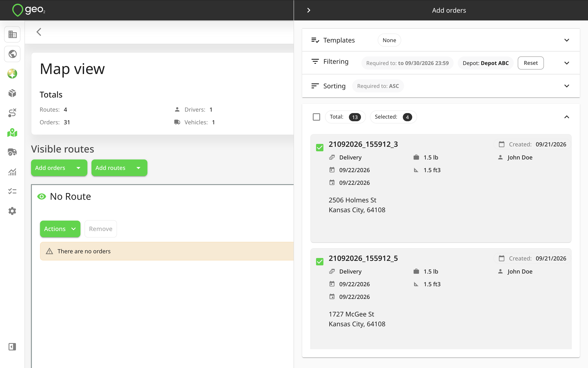Open the green sparkle globe sidebar icon
The image size is (588, 368).
click(x=12, y=74)
